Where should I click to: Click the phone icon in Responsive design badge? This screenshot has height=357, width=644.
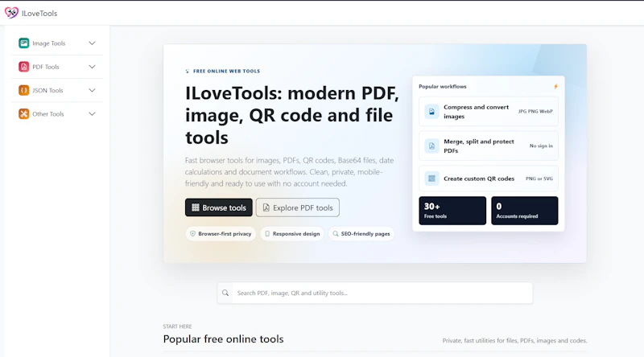coord(267,234)
